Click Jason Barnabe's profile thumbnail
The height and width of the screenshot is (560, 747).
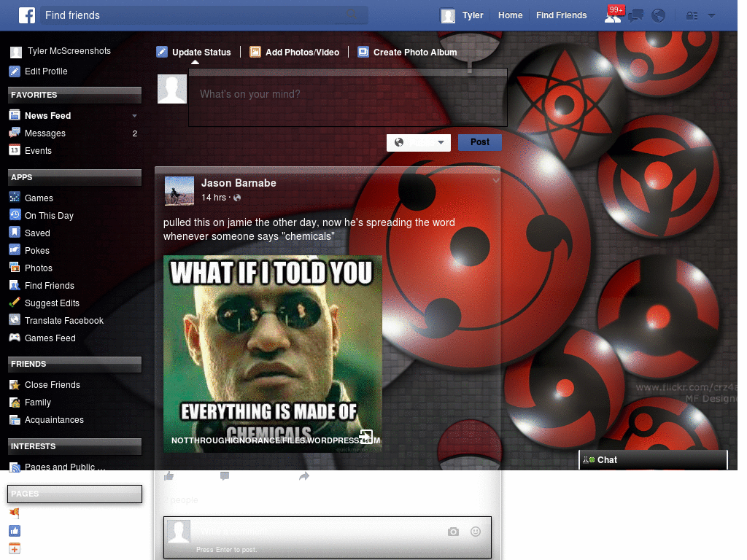click(x=179, y=191)
